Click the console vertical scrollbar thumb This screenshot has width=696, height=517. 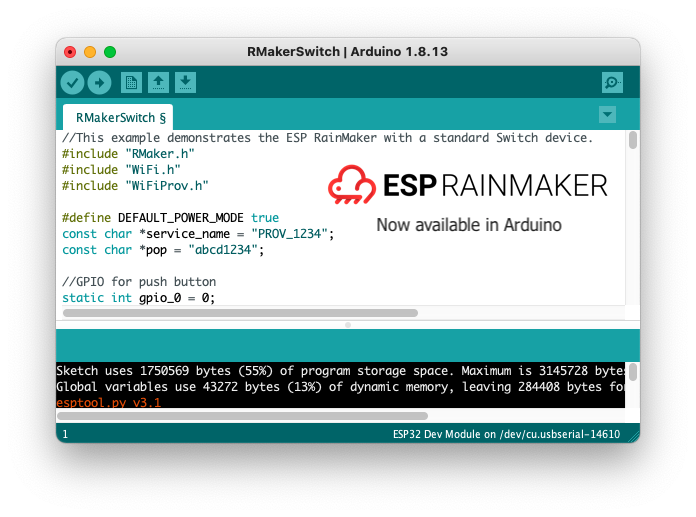pyautogui.click(x=633, y=372)
